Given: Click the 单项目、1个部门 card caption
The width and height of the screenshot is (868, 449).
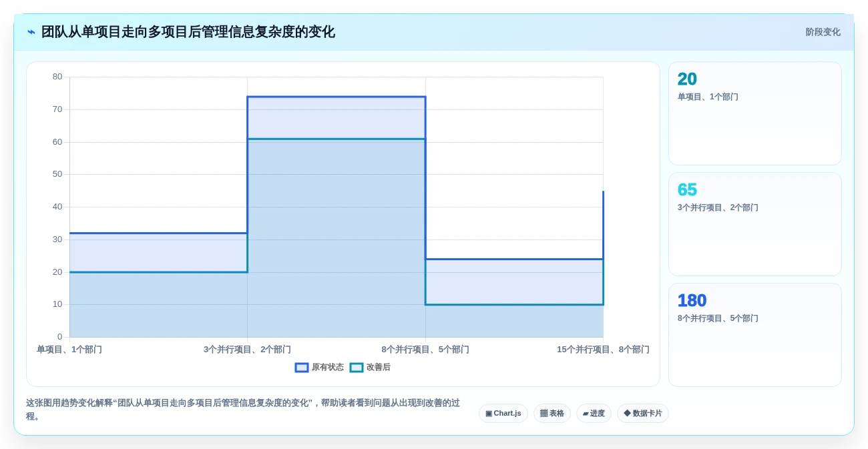Looking at the screenshot, I should coord(708,97).
